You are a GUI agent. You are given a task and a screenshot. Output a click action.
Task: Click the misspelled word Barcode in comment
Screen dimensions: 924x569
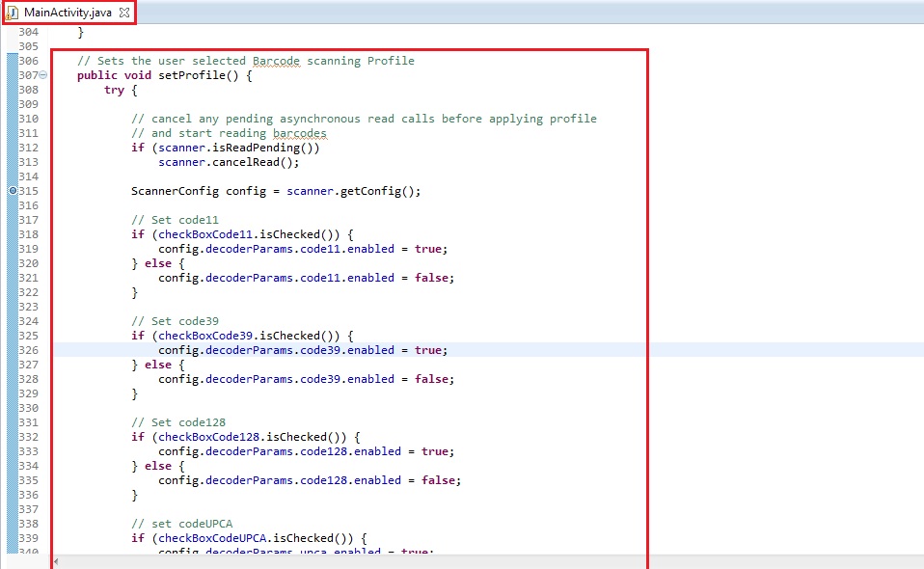(x=276, y=61)
